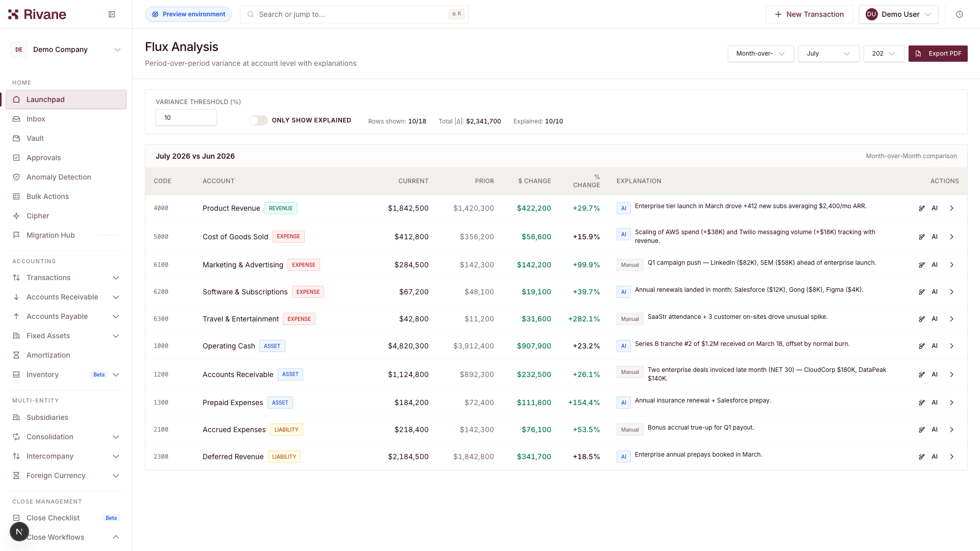Collapse the sidebar panel icon
980x551 pixels.
(x=112, y=14)
